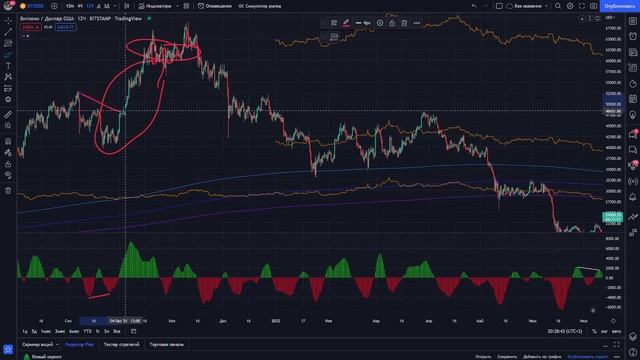Enter fullscreen chart mode
Viewport: 640px width, 360px height.
pyautogui.click(x=582, y=6)
